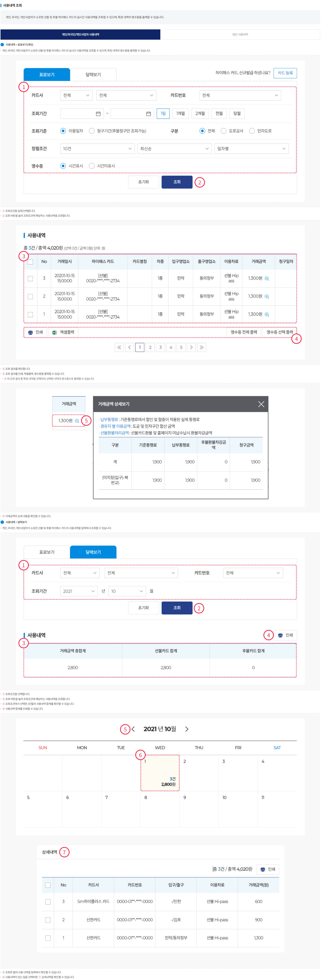
Task: Toggle select-all checkbox in 상세내역 table header
Action: tap(48, 885)
